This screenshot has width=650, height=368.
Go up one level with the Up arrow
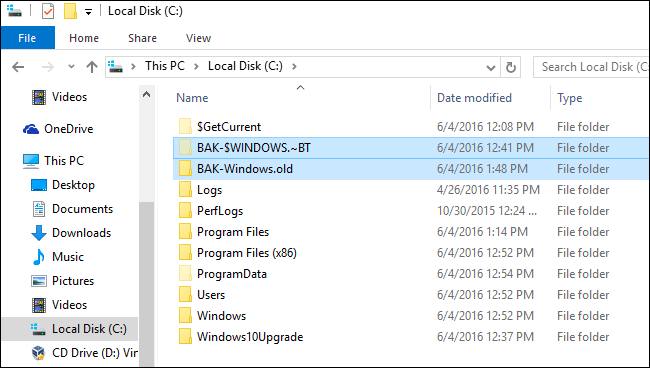pyautogui.click(x=92, y=67)
